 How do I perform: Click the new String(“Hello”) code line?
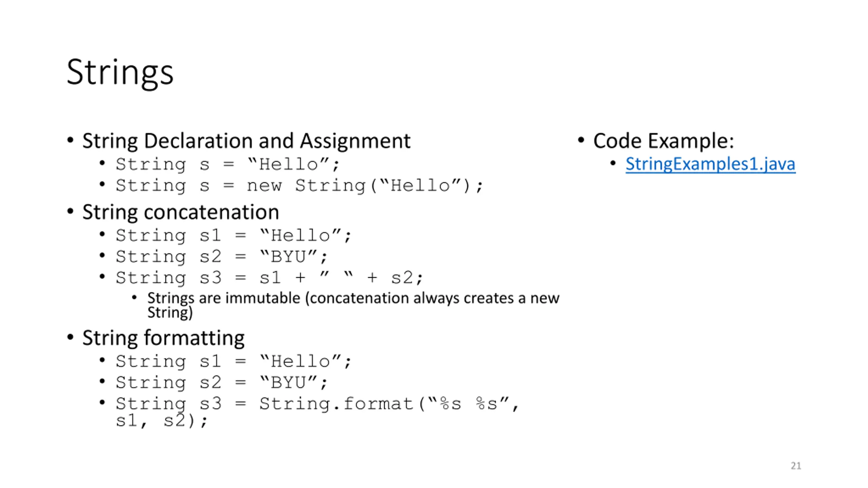[x=299, y=186]
